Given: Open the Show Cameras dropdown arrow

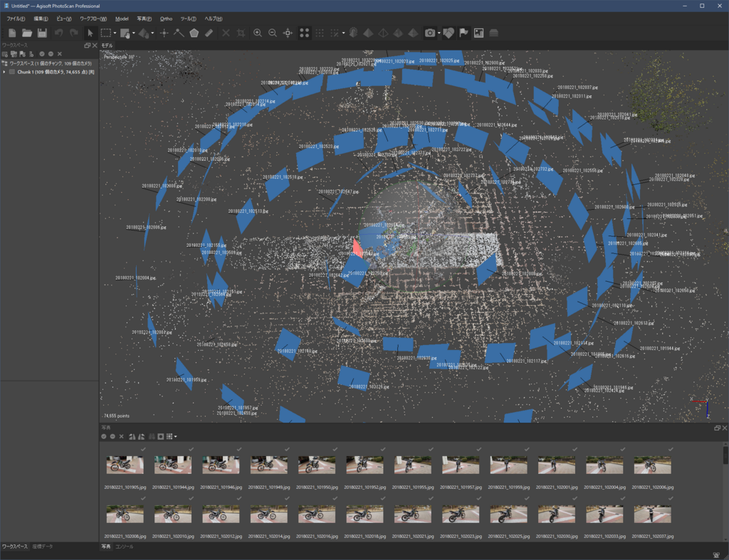Looking at the screenshot, I should [x=439, y=33].
